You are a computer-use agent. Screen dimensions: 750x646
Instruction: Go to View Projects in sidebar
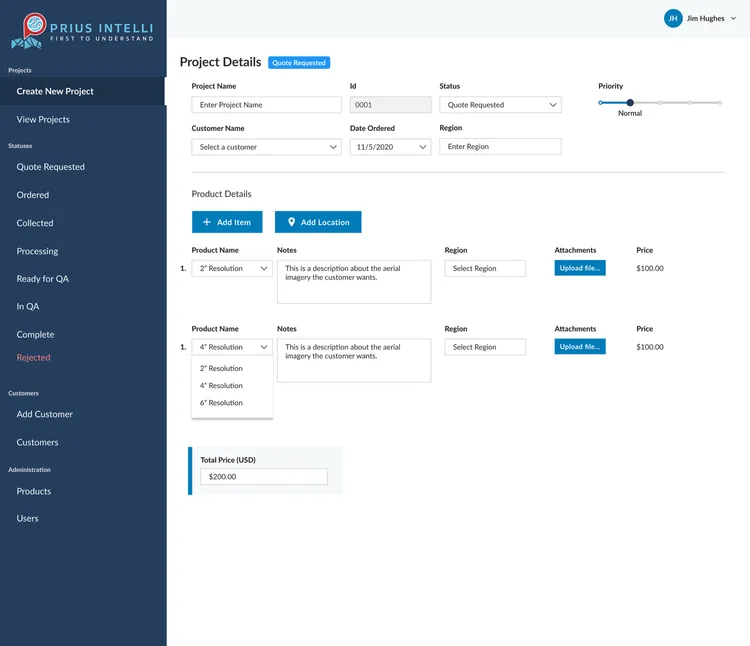click(43, 120)
